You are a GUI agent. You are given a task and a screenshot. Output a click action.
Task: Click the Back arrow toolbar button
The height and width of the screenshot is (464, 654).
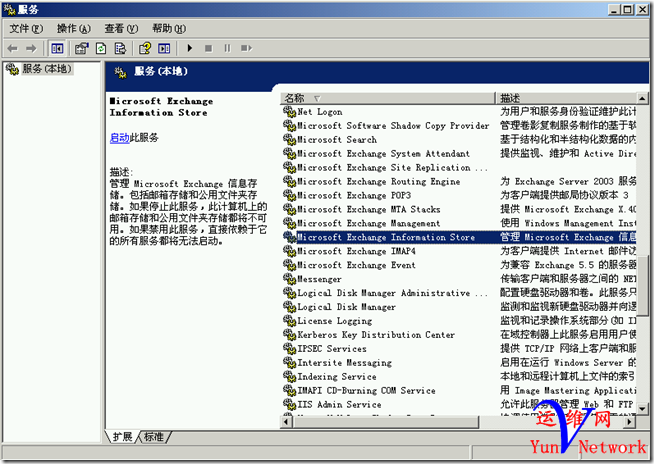click(x=13, y=48)
